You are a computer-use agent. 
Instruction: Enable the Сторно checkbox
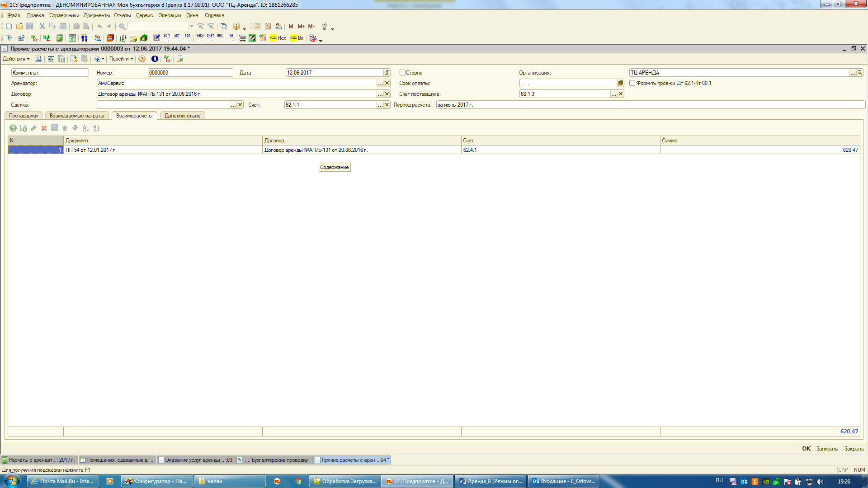point(402,73)
